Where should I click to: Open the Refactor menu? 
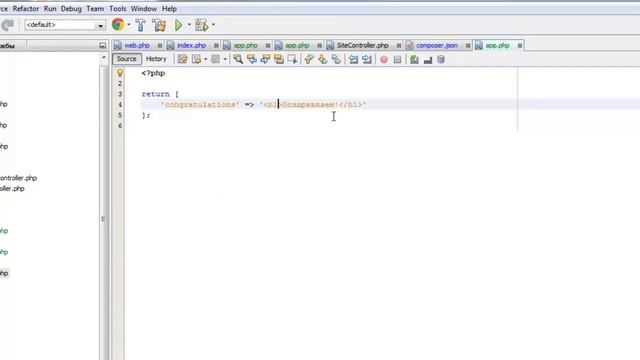coord(26,9)
